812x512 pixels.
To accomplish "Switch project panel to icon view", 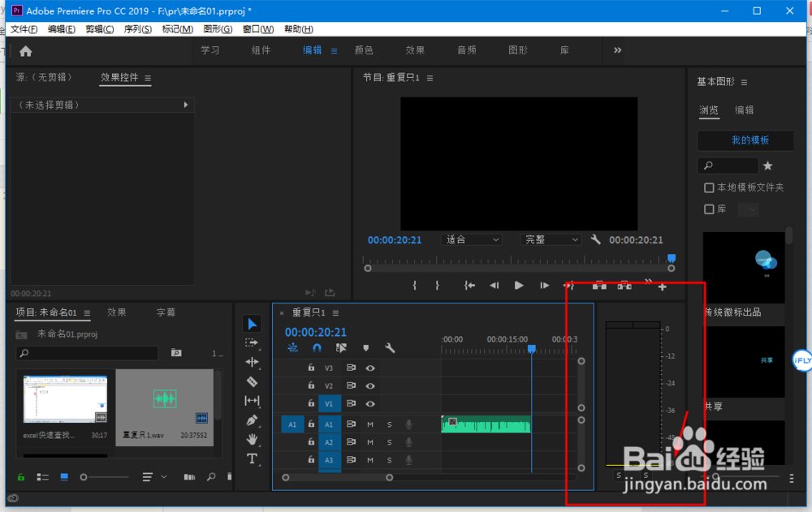I will click(x=64, y=477).
